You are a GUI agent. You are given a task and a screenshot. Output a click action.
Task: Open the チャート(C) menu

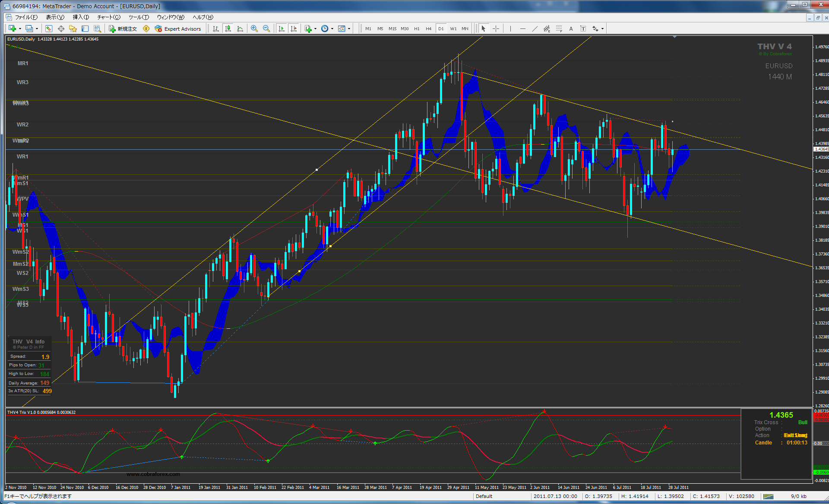point(108,17)
